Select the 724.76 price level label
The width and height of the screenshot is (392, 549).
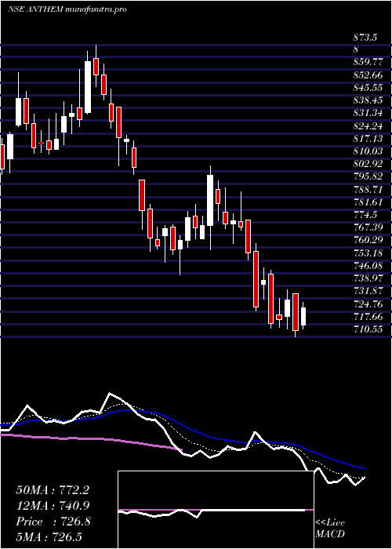click(x=368, y=304)
